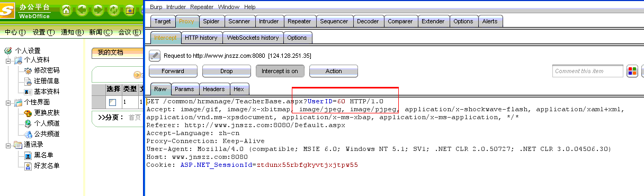This screenshot has height=196, width=644.
Task: Click the Drop button
Action: pyautogui.click(x=226, y=71)
